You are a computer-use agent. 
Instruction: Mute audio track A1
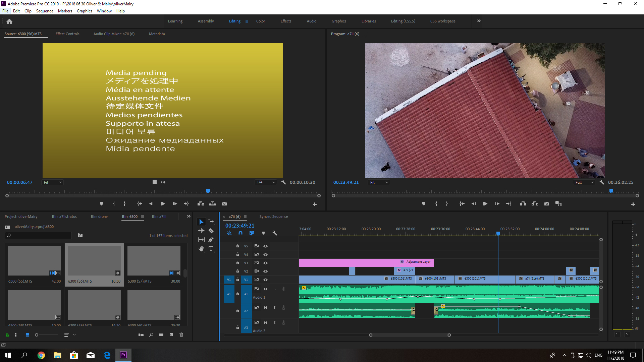point(265,289)
